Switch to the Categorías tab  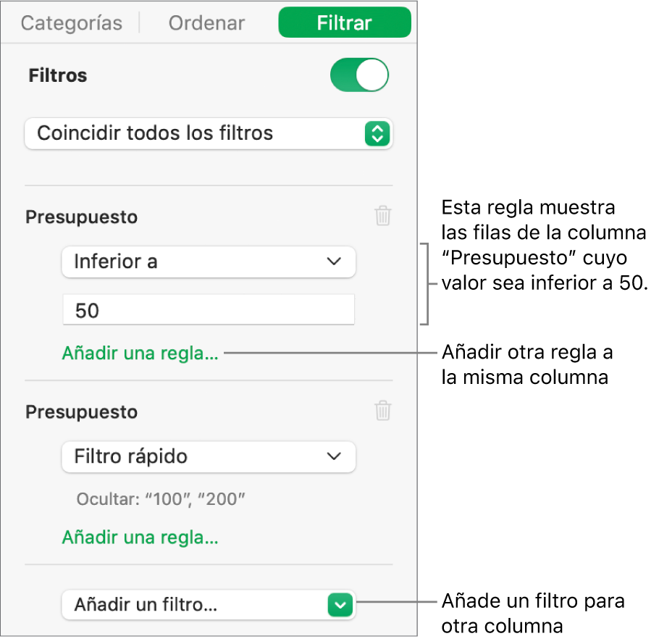click(x=72, y=22)
